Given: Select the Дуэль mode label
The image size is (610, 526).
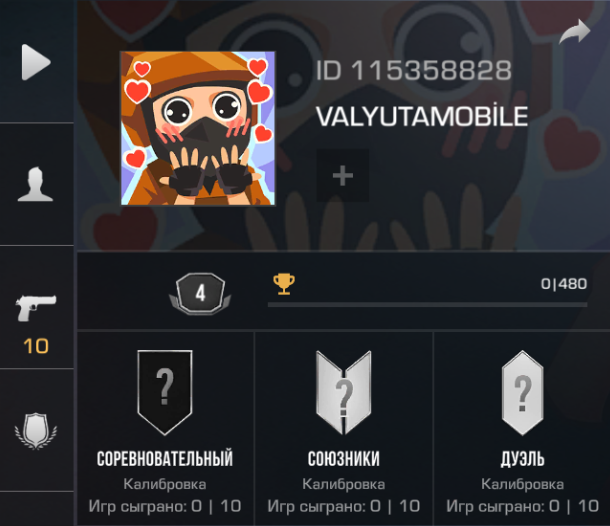Looking at the screenshot, I should pyautogui.click(x=522, y=458).
